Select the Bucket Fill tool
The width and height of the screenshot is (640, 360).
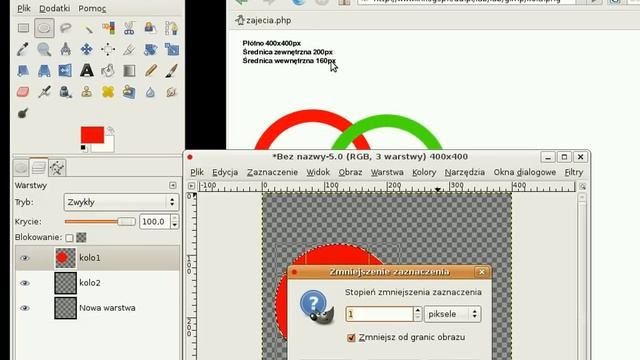(108, 71)
